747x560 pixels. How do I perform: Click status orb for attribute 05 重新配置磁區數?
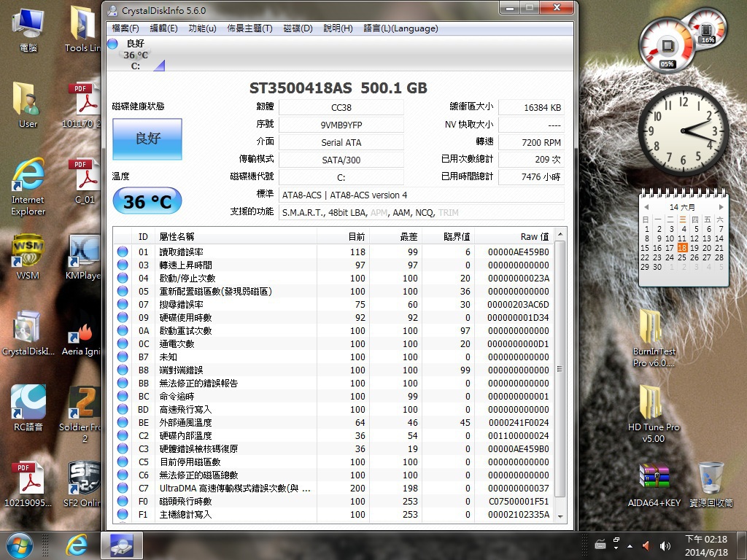[123, 291]
